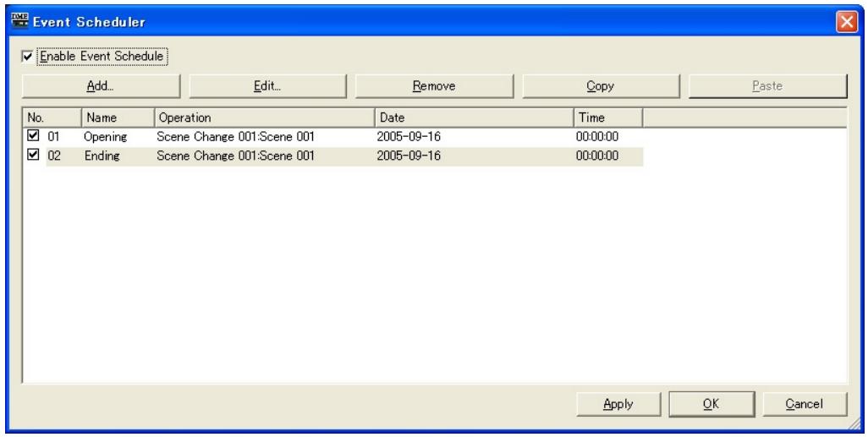Click the Ending row date 2005-09-16
This screenshot has height=437, width=868.
point(409,156)
